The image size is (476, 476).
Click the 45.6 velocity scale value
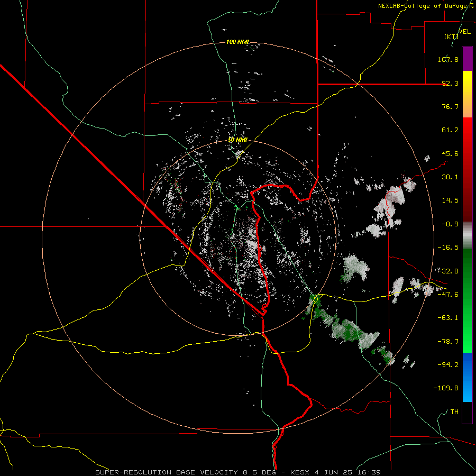tap(450, 153)
